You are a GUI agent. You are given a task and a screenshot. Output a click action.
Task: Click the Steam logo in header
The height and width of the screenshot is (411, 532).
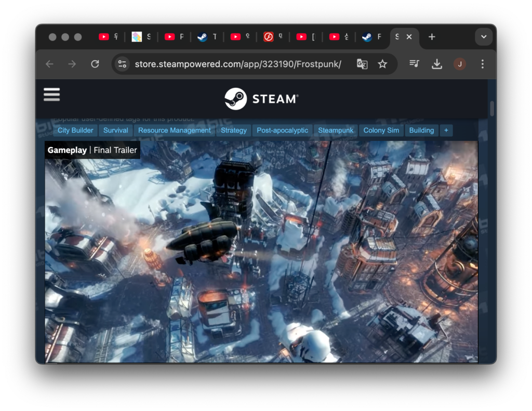261,99
